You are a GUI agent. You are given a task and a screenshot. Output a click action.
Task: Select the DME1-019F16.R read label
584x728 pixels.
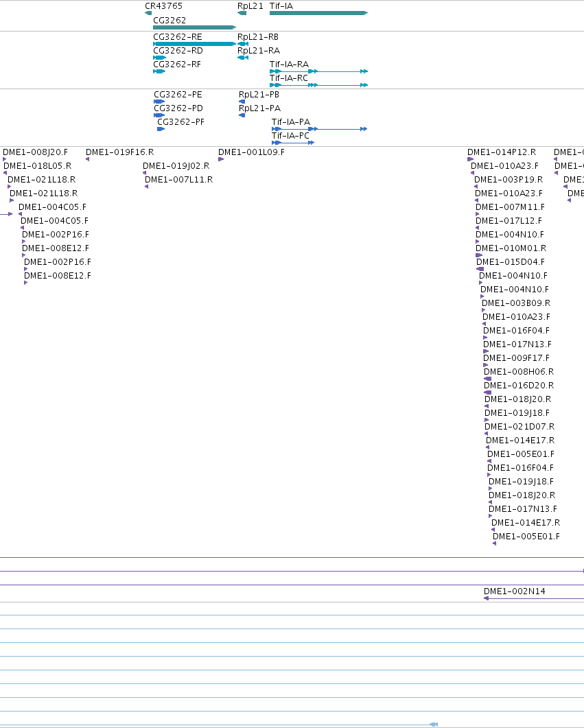point(120,152)
